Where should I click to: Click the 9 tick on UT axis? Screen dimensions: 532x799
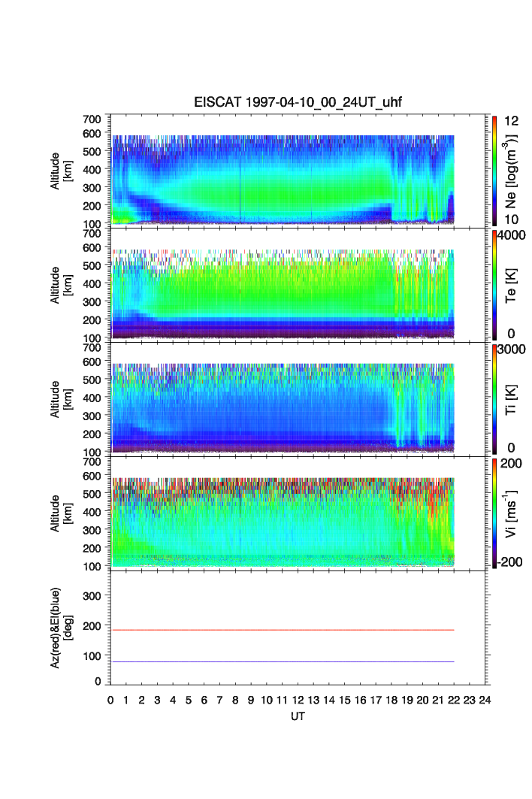coord(251,700)
